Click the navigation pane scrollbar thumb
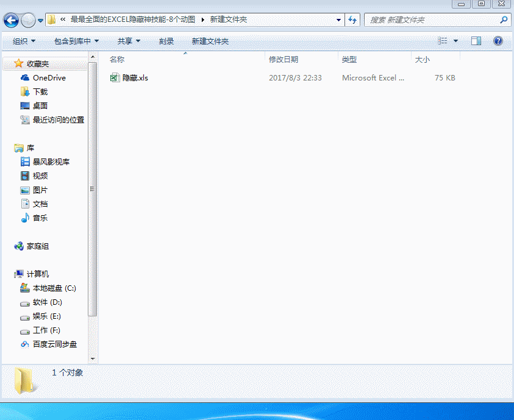Viewport: 514px width, 420px height. (93, 189)
